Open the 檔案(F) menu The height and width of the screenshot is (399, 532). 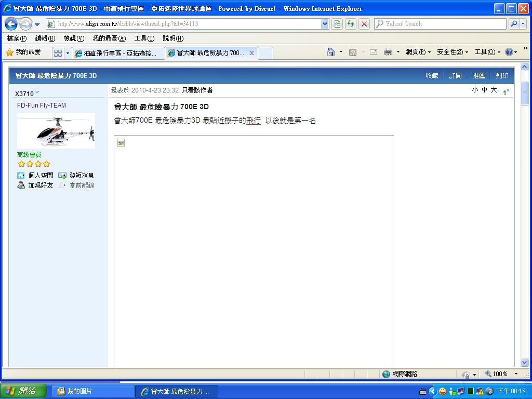coord(17,38)
